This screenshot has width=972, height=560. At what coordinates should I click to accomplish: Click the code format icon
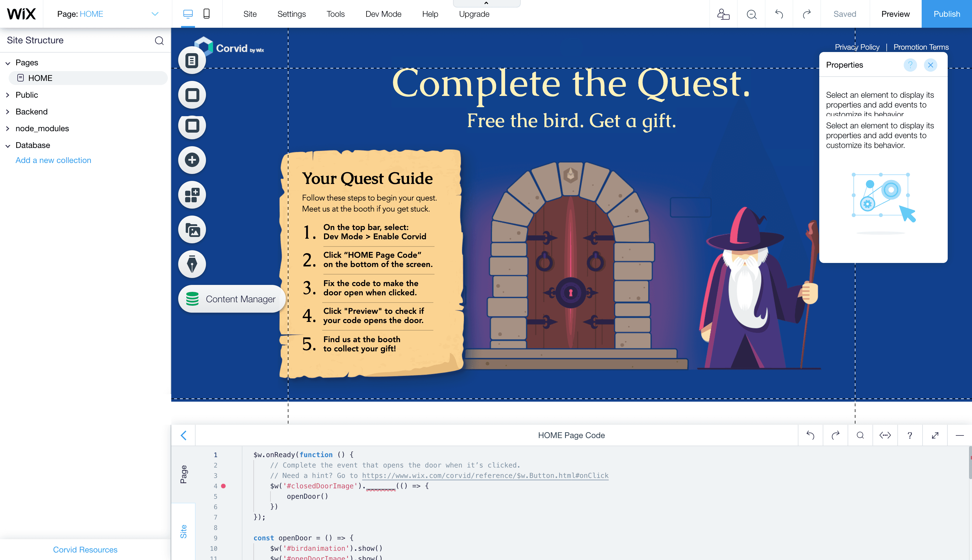[885, 435]
